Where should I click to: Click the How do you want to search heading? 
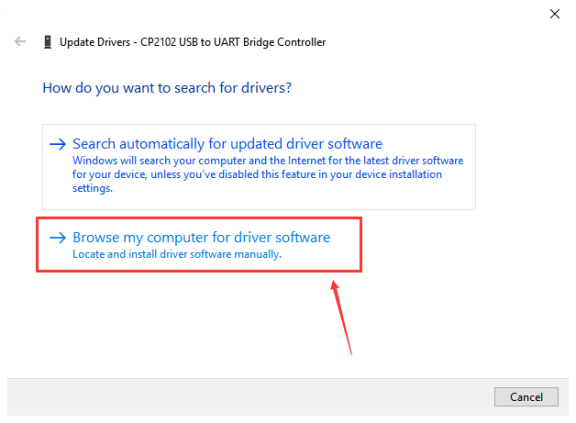tap(167, 88)
